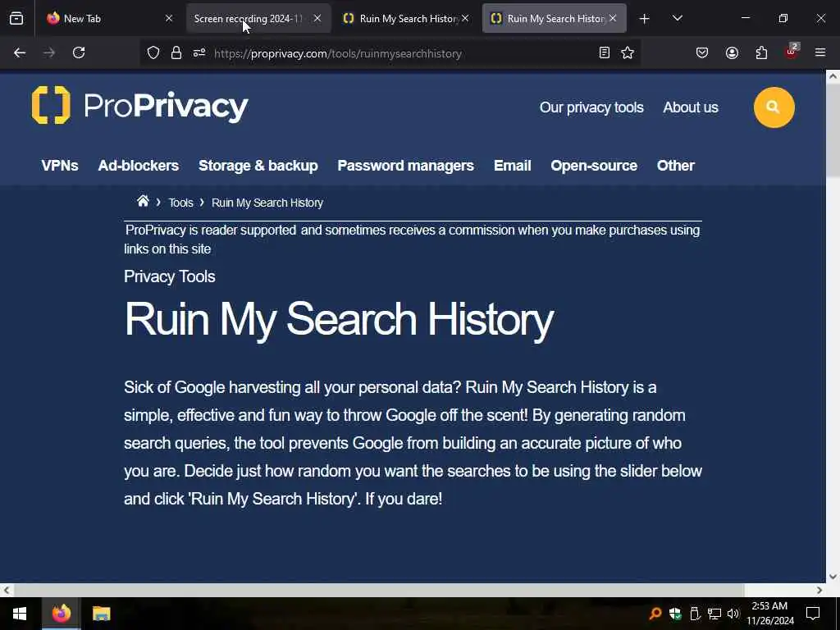Open a new browser tab with plus
840x630 pixels.
coord(645,19)
